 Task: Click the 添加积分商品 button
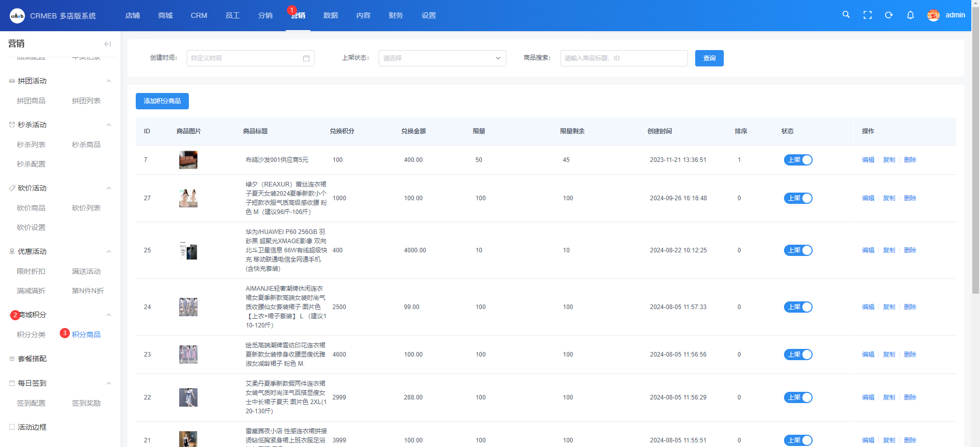(162, 101)
